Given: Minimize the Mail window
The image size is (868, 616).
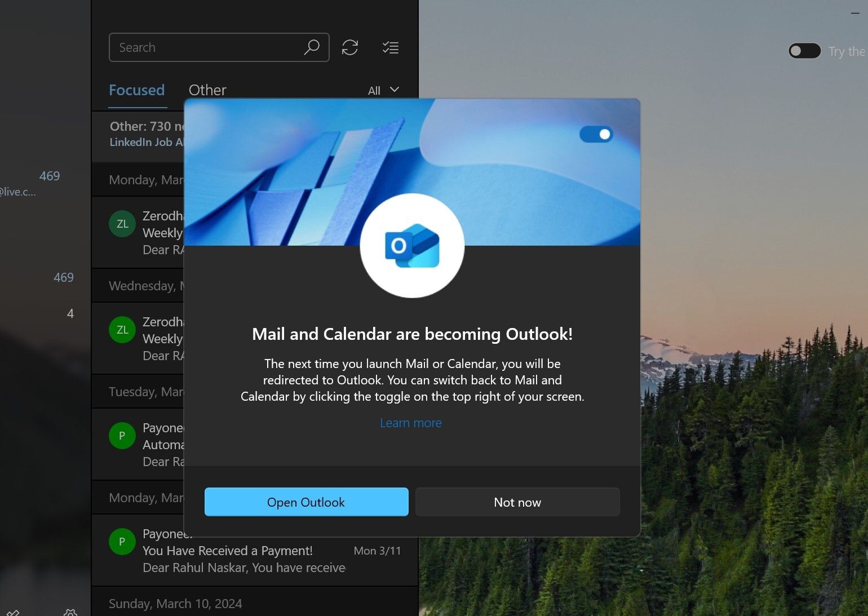Looking at the screenshot, I should [855, 12].
